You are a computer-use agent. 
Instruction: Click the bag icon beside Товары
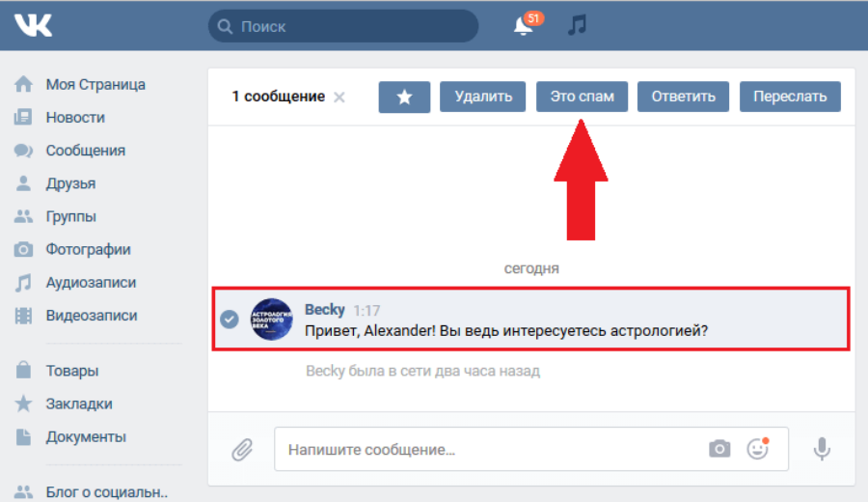23,370
